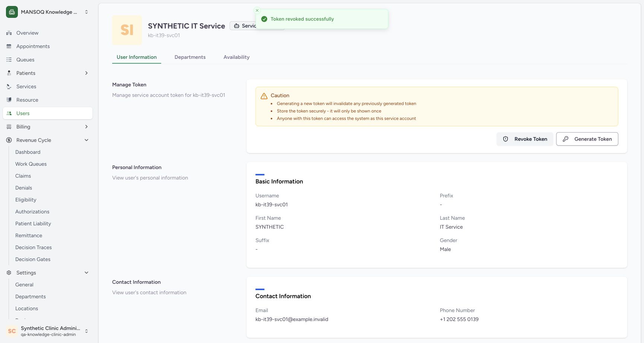Switch to the Availability tab
The height and width of the screenshot is (343, 644).
click(x=237, y=57)
